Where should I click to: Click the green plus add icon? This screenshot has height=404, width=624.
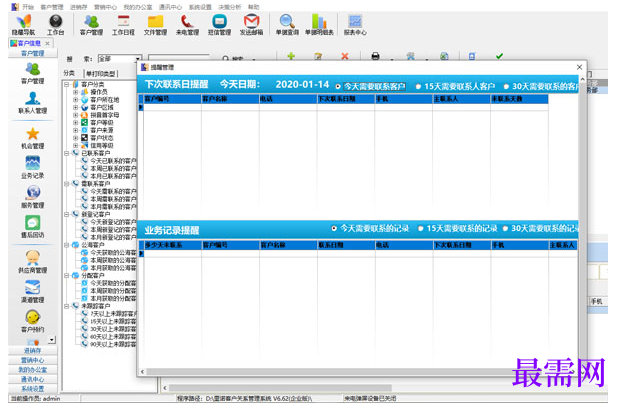(x=291, y=56)
